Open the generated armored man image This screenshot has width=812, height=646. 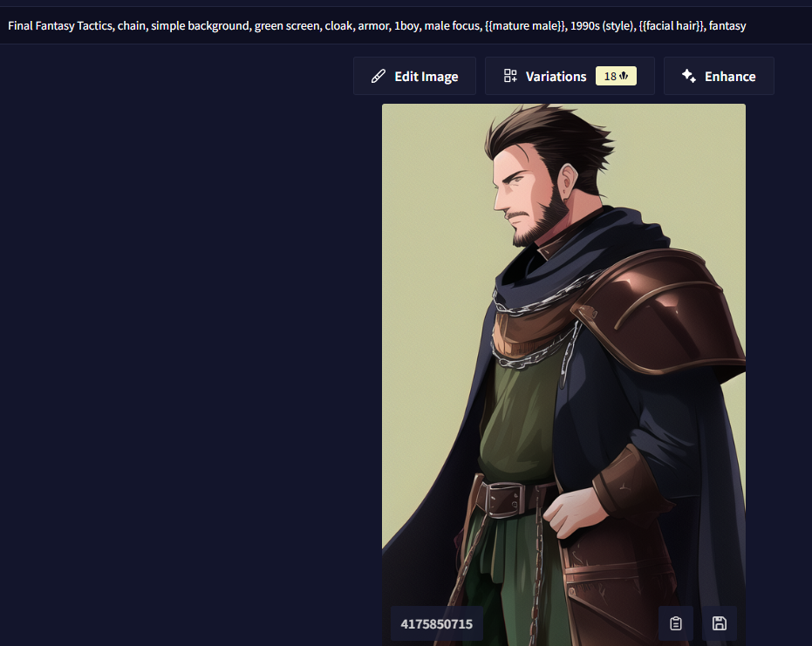(x=564, y=375)
